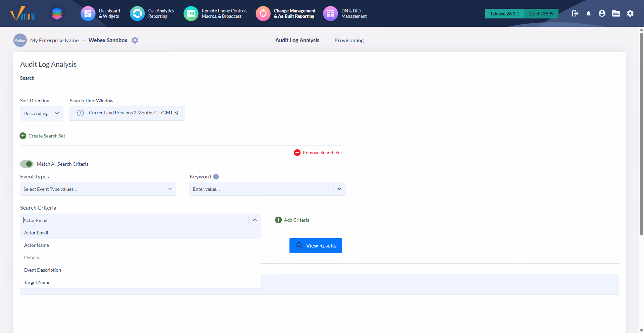Open the Event Types dropdown
Image resolution: width=644 pixels, height=333 pixels.
coord(98,189)
